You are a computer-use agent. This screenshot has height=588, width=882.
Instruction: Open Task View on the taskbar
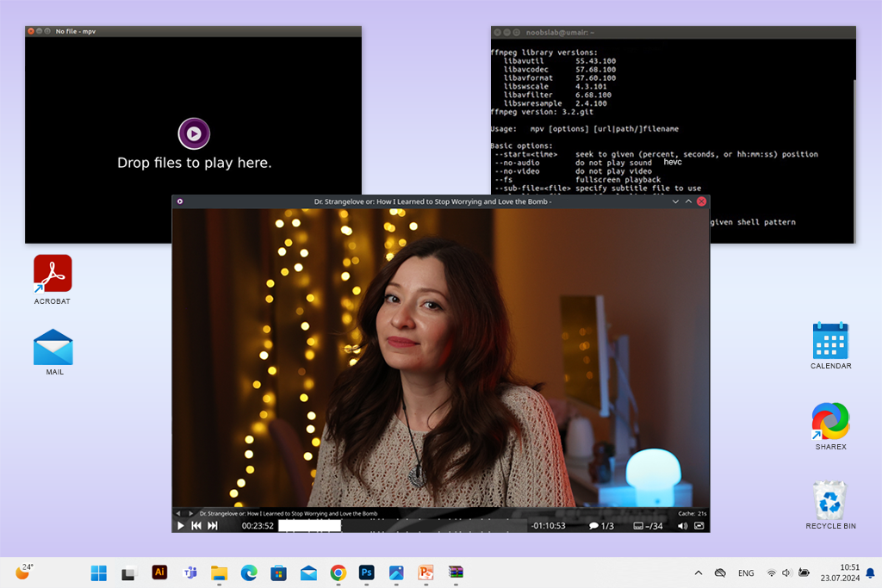[129, 573]
